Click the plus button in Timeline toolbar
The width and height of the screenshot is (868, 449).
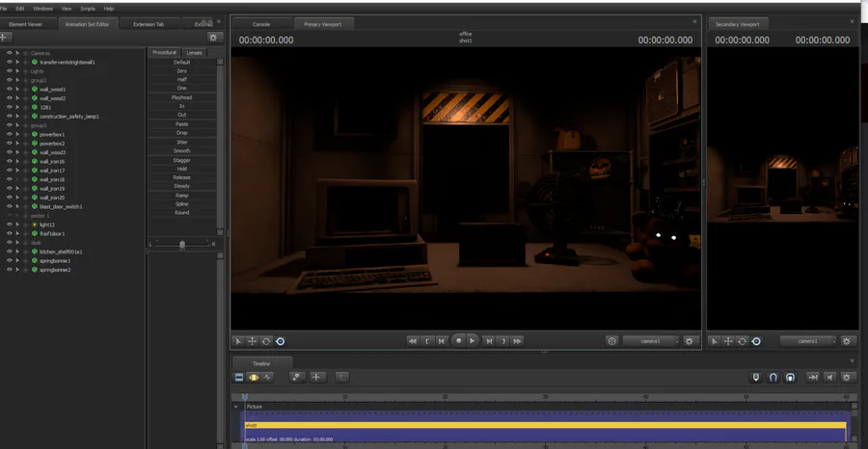317,377
